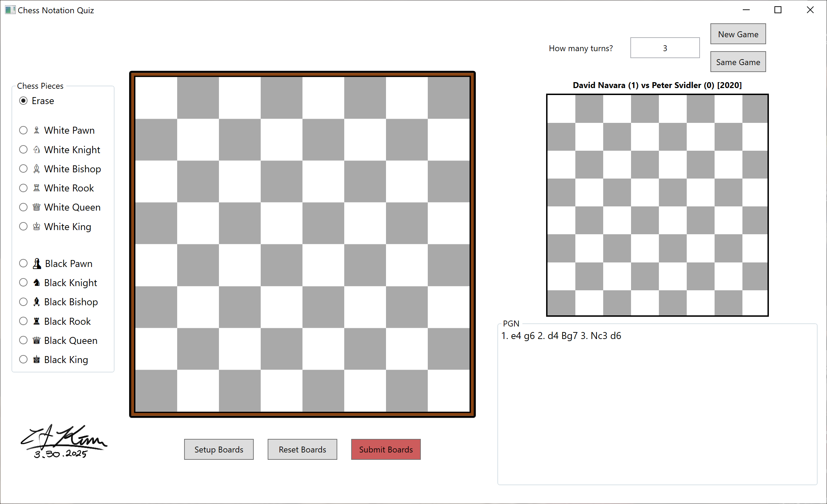This screenshot has height=504, width=827.
Task: Click the Black Bishop piece icon
Action: point(37,302)
